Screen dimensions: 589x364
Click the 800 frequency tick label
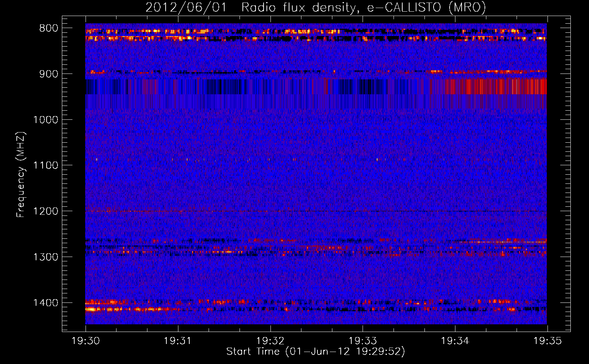click(49, 28)
